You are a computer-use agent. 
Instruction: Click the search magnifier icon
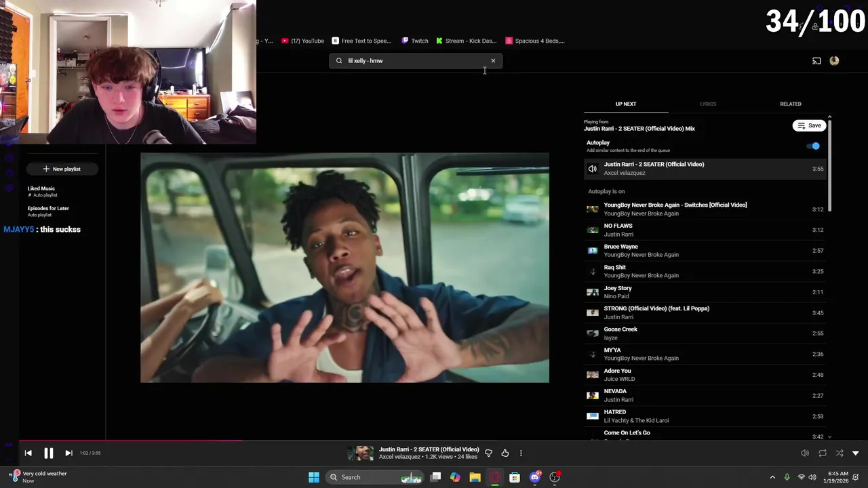339,61
